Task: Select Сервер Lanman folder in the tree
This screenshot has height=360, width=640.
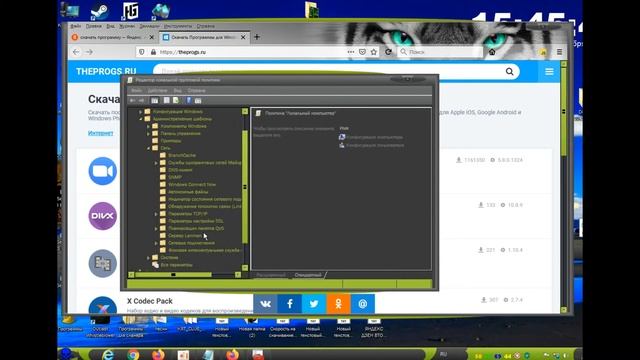Action: (185, 236)
